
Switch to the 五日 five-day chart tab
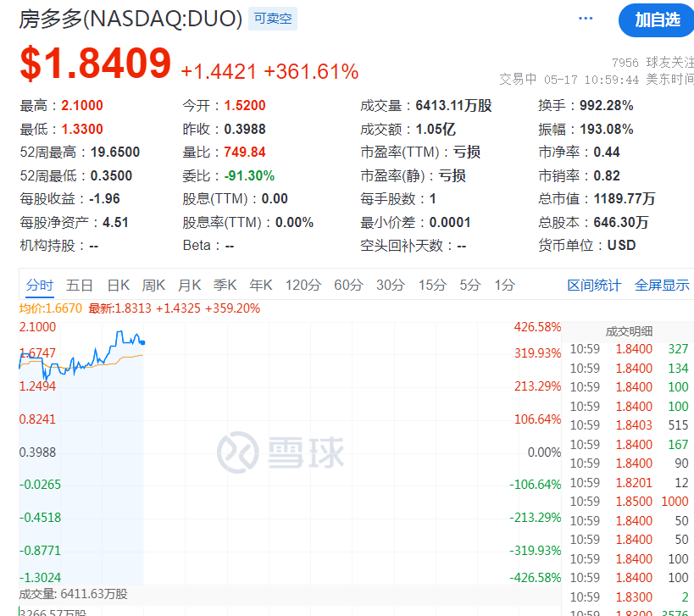point(80,286)
